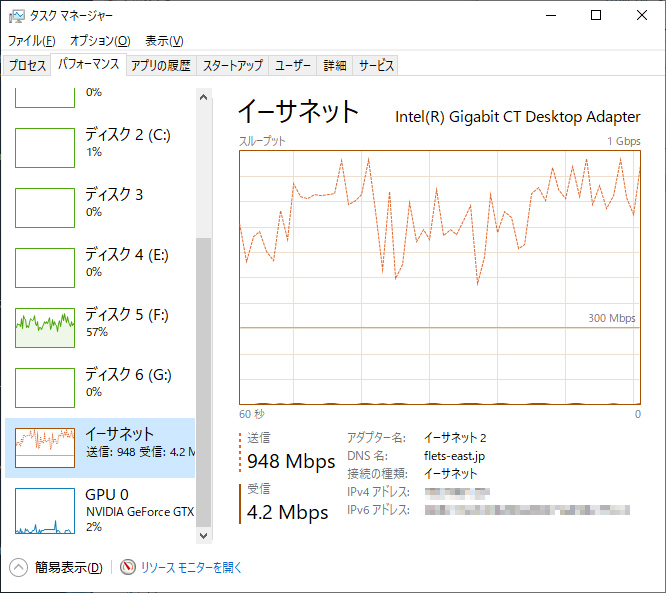The height and width of the screenshot is (593, 666).
Task: Click the Resource Monitor icon
Action: pyautogui.click(x=128, y=567)
